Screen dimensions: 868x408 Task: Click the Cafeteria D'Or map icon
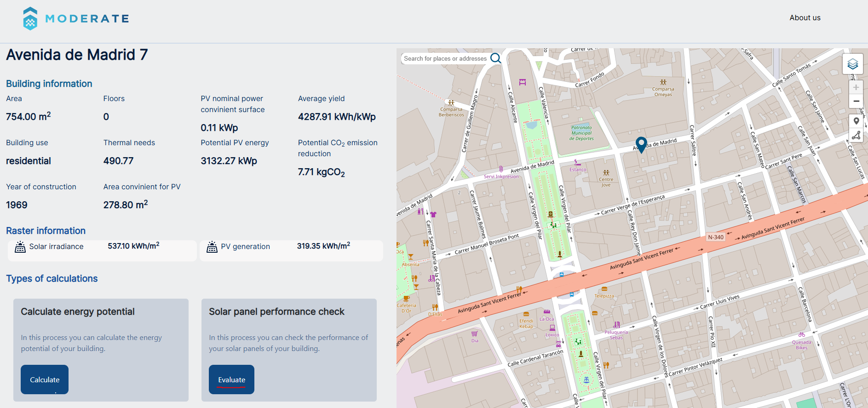tap(406, 298)
